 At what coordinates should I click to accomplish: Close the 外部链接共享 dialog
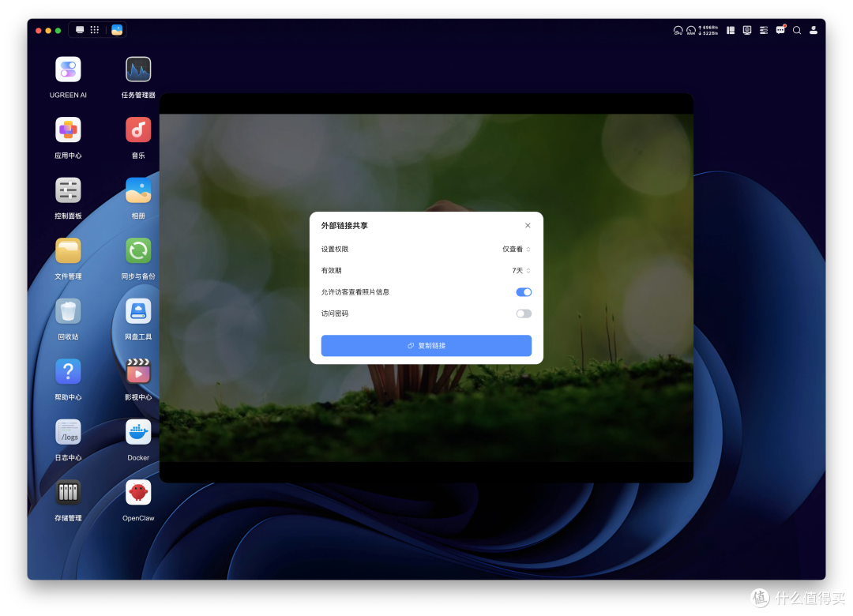(528, 225)
